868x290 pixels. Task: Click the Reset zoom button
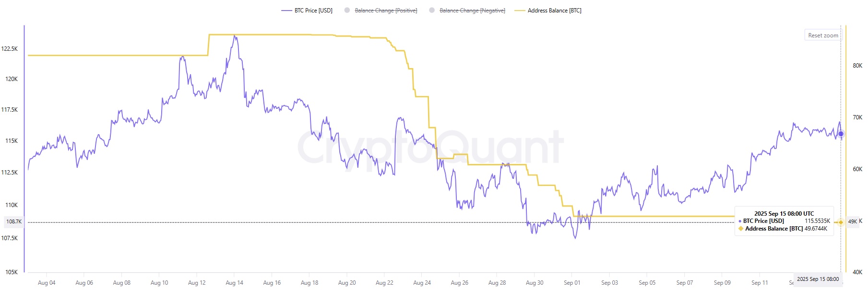(x=823, y=35)
